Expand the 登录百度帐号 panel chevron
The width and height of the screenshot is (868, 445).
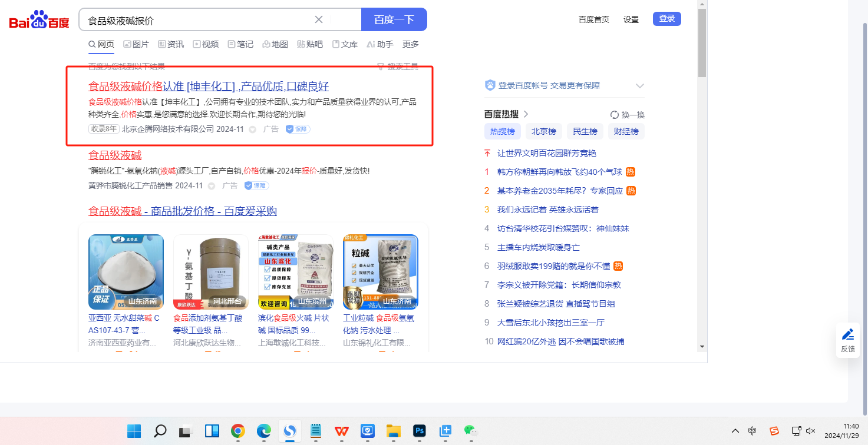tap(640, 86)
